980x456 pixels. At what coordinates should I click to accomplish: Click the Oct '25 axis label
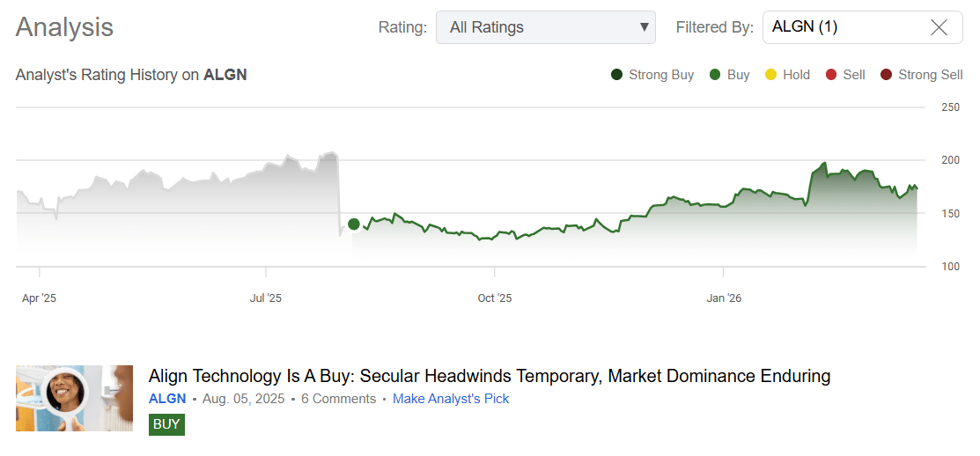point(494,298)
